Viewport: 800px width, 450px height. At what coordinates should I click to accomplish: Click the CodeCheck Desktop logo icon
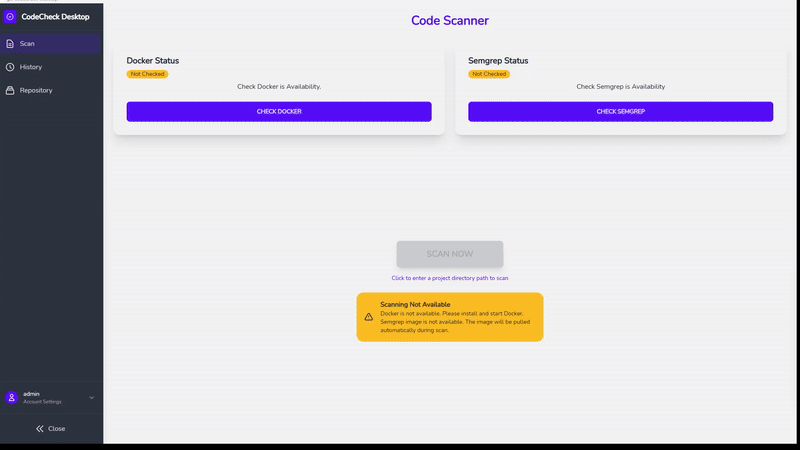10,17
